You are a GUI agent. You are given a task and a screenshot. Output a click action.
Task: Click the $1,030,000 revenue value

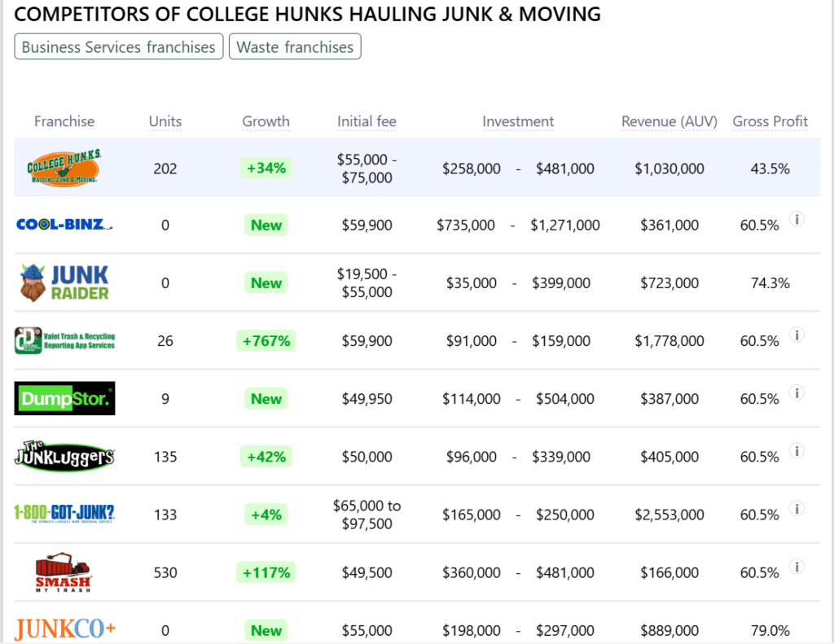click(x=669, y=169)
